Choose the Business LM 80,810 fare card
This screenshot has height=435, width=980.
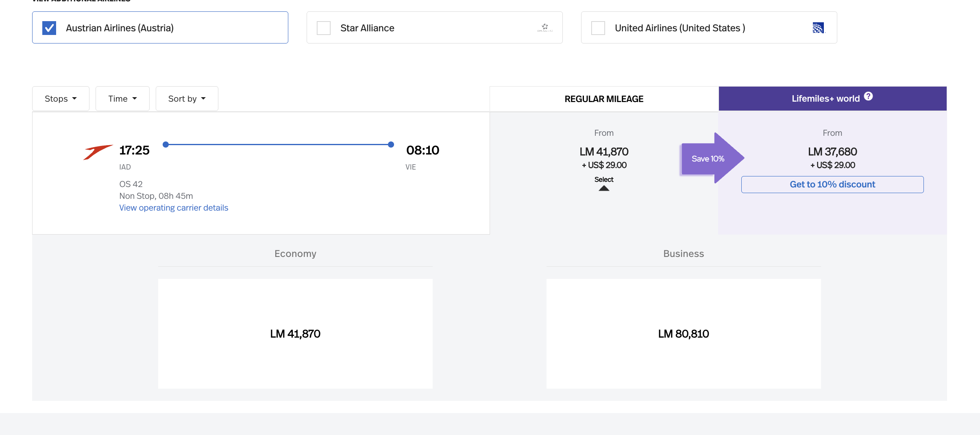[x=684, y=334]
